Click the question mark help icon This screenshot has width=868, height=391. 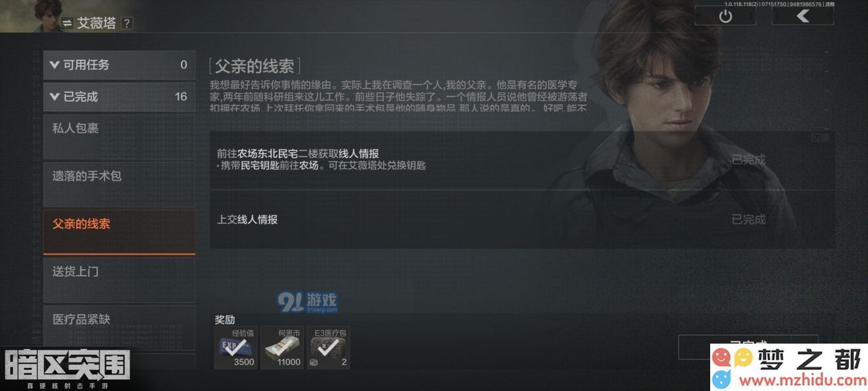[x=127, y=23]
